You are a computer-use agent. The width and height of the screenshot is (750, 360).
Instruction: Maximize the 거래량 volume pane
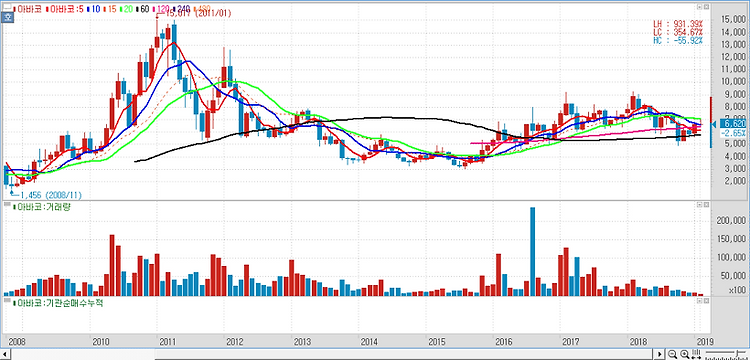[699, 205]
